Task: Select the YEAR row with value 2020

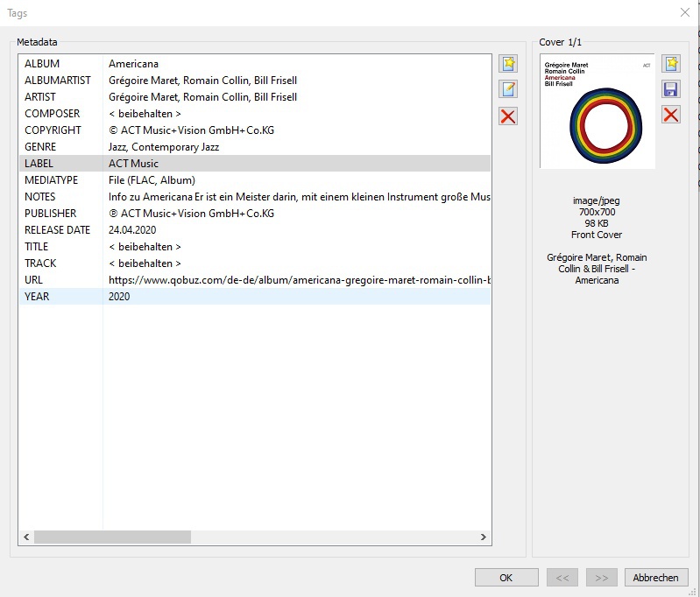Action: pyautogui.click(x=255, y=296)
